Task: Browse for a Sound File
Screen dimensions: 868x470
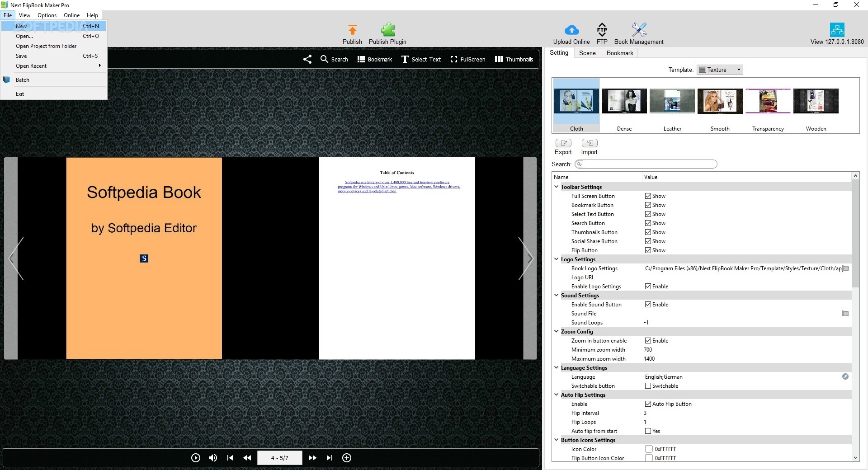Action: point(845,314)
